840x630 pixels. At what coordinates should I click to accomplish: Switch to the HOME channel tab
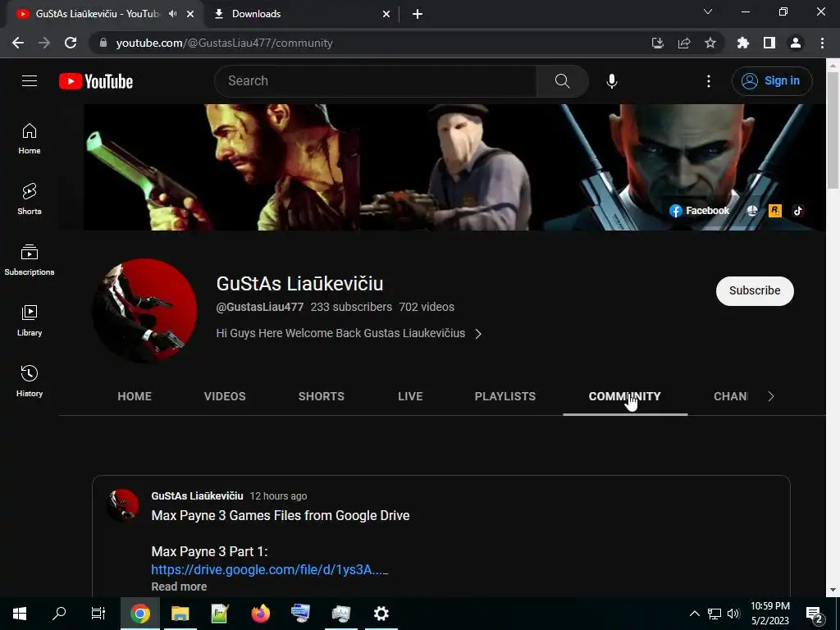point(135,396)
